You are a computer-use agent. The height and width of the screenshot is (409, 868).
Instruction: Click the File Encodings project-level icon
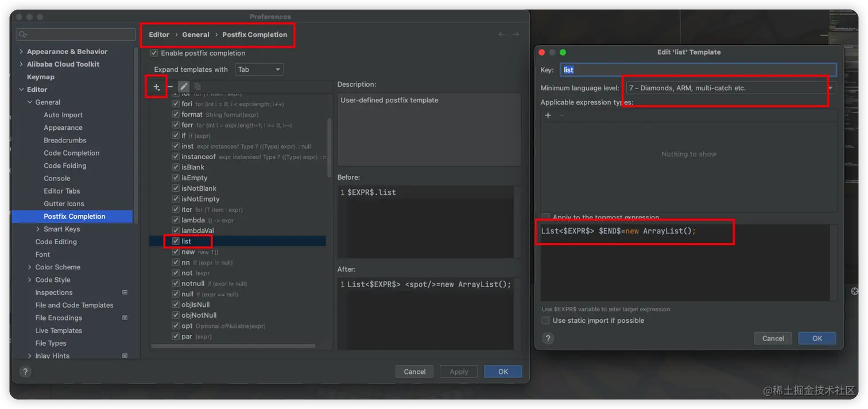pos(125,318)
